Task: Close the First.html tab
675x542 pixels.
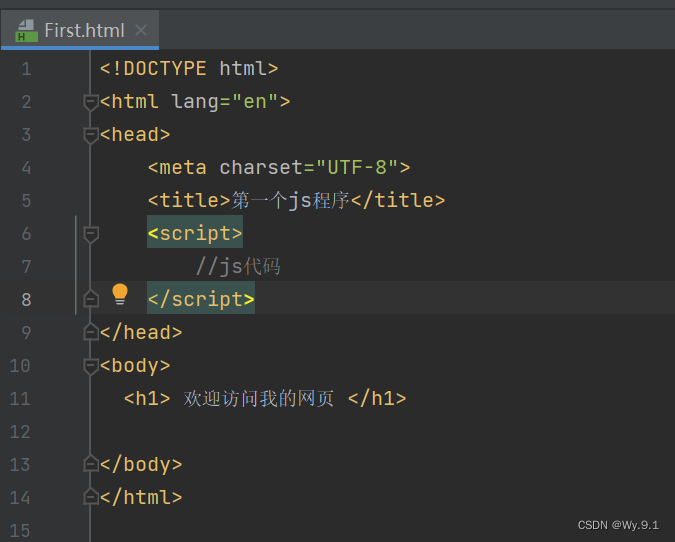Action: click(x=141, y=31)
